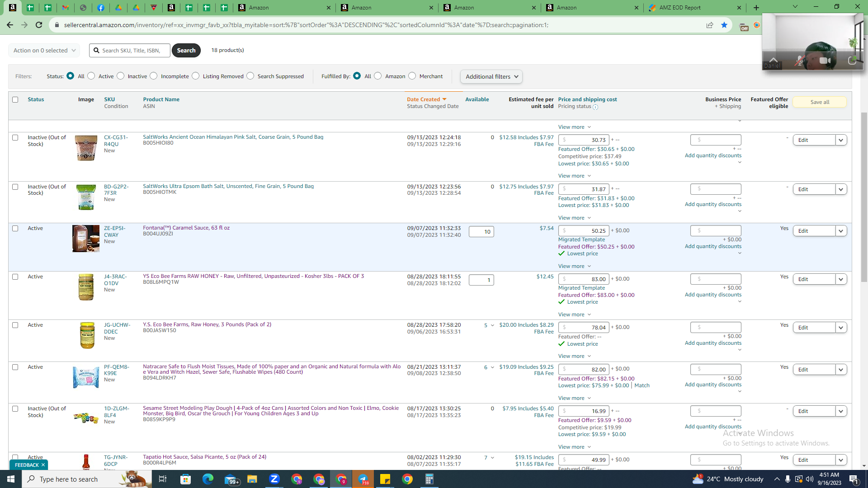Viewport: 868px width, 488px height.
Task: Sort by Price and shipping cost
Action: (x=587, y=99)
